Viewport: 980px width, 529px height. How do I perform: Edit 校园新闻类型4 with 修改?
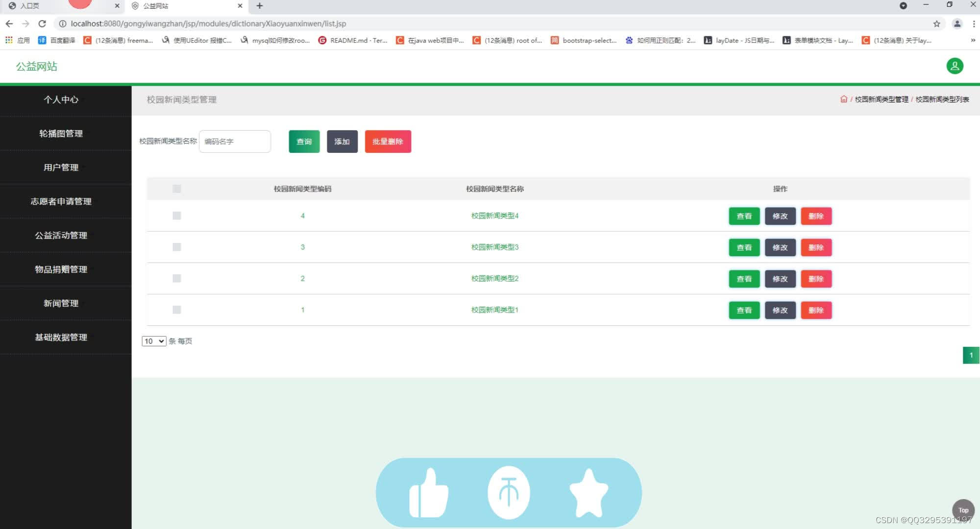(780, 216)
